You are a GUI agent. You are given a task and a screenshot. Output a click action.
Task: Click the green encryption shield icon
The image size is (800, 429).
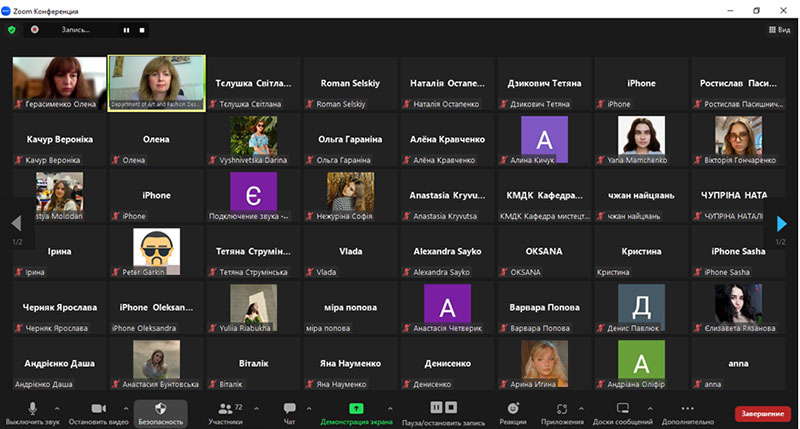(x=11, y=30)
